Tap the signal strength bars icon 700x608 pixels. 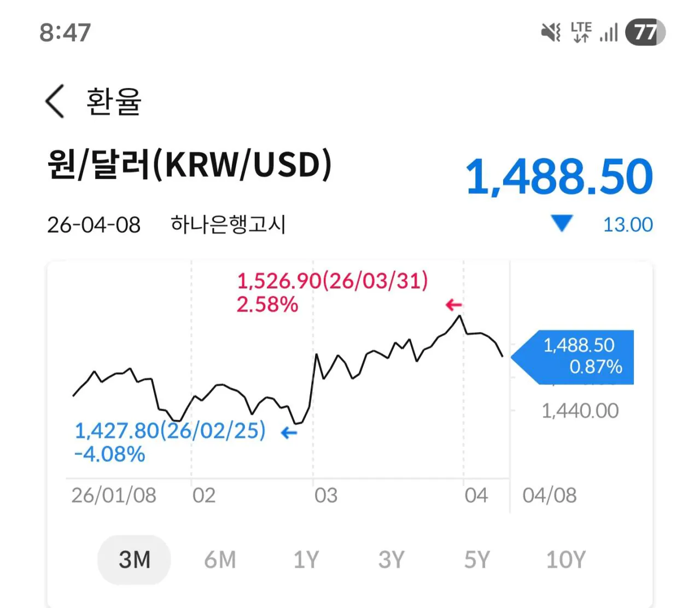[x=609, y=32]
